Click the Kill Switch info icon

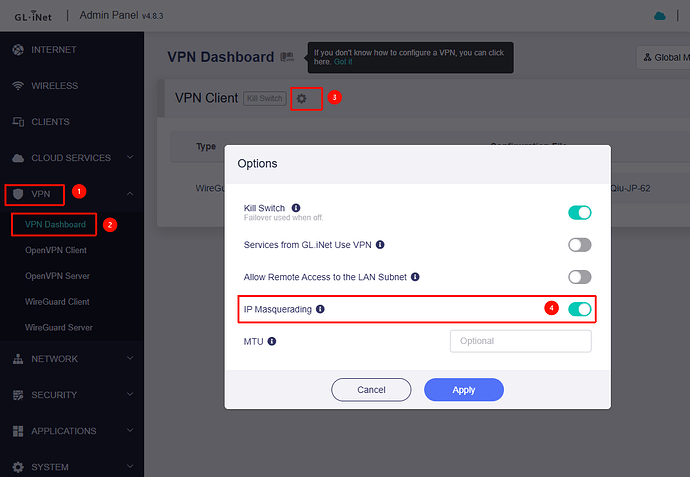(296, 208)
